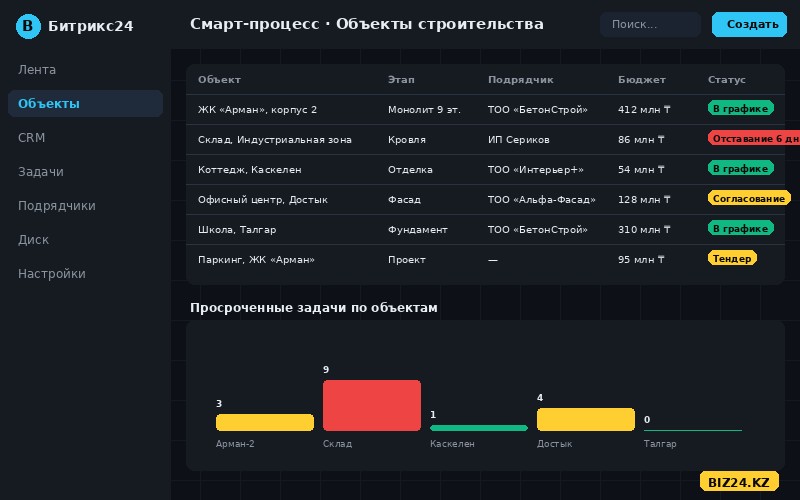The image size is (800, 500).
Task: Click the Объект column header
Action: tap(219, 80)
